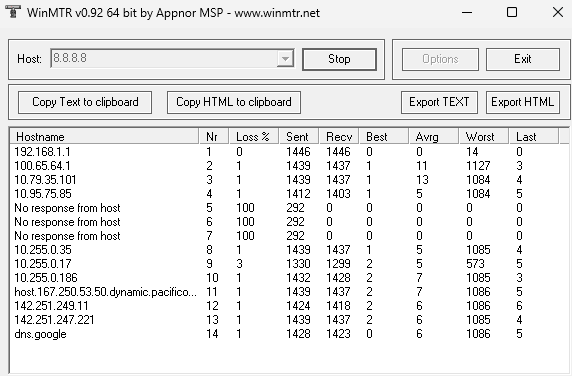Minimize the WinMTR window
This screenshot has width=572, height=376.
pyautogui.click(x=467, y=12)
